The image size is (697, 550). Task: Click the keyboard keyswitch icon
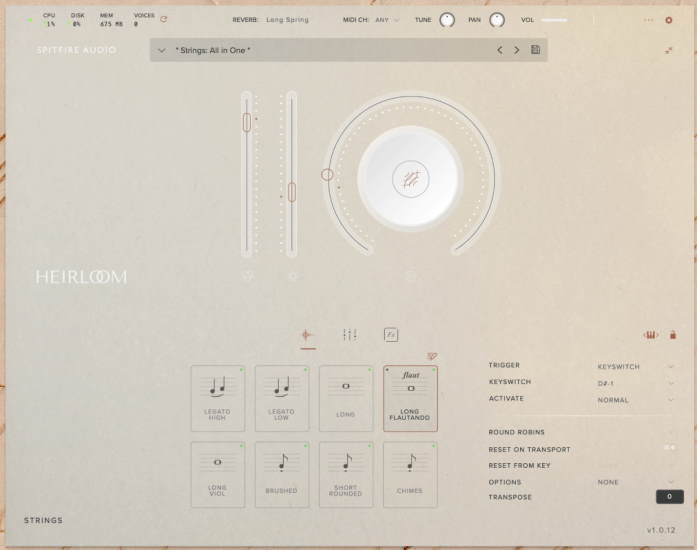(651, 335)
